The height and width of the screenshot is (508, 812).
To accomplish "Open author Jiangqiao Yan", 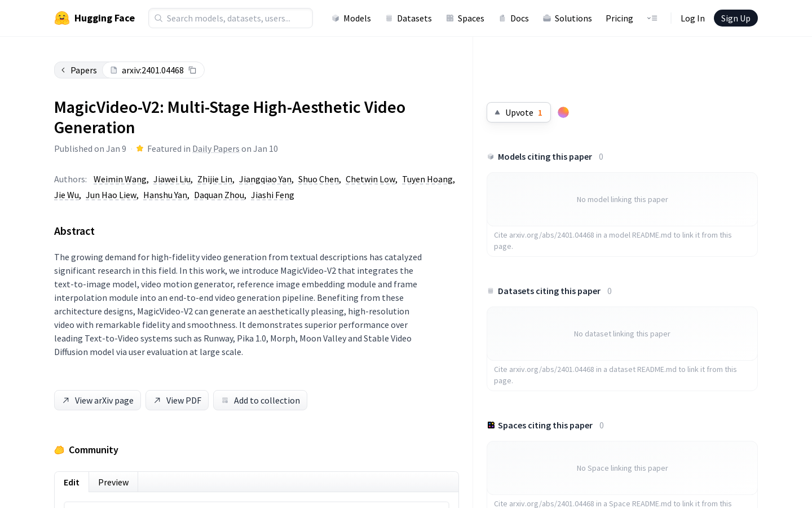I will [x=265, y=179].
